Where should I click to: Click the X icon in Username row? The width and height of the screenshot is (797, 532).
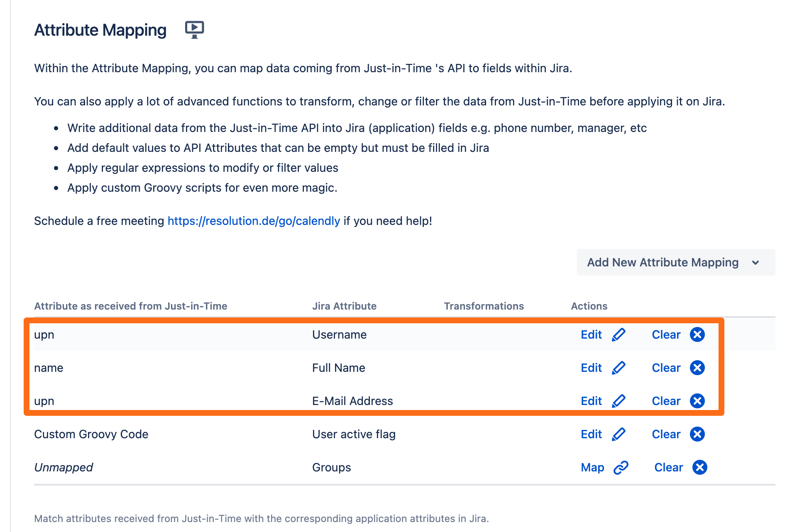697,334
